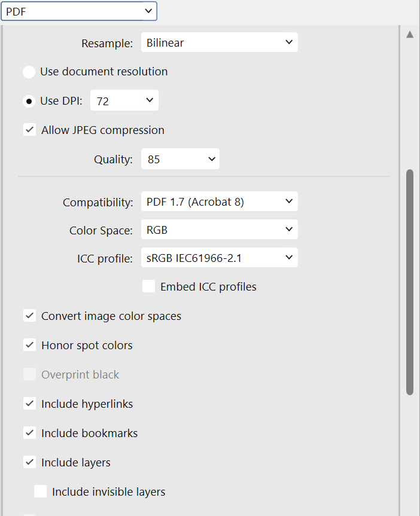Uncheck Allow JPEG compression
This screenshot has height=516, width=420.
pyautogui.click(x=30, y=130)
